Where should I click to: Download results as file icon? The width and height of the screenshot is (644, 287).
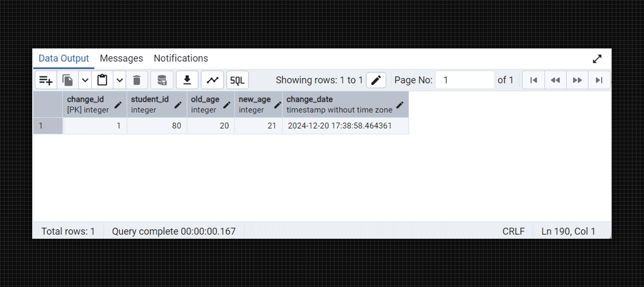pyautogui.click(x=187, y=80)
